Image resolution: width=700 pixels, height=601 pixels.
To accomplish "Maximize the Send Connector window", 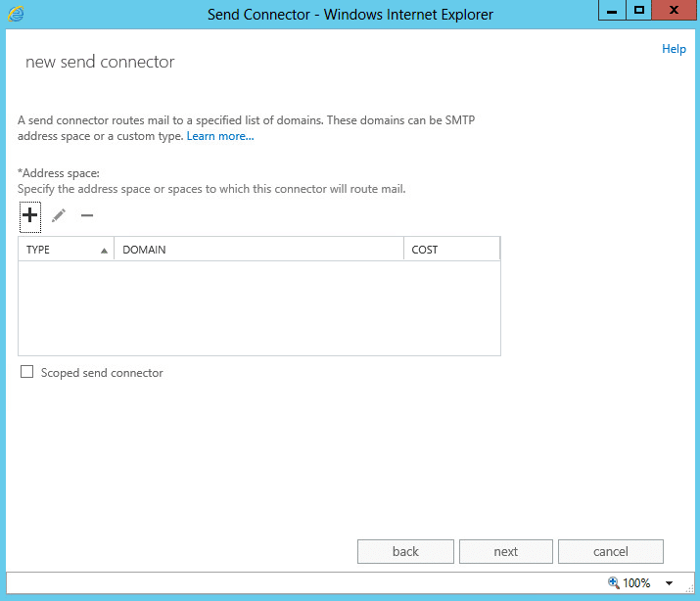I will [639, 12].
